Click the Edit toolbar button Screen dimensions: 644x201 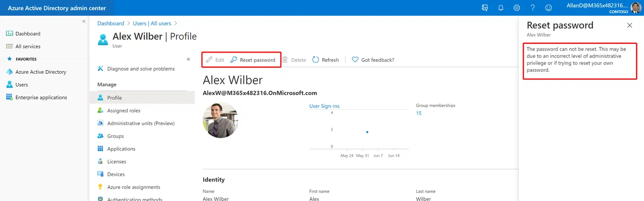tap(215, 60)
